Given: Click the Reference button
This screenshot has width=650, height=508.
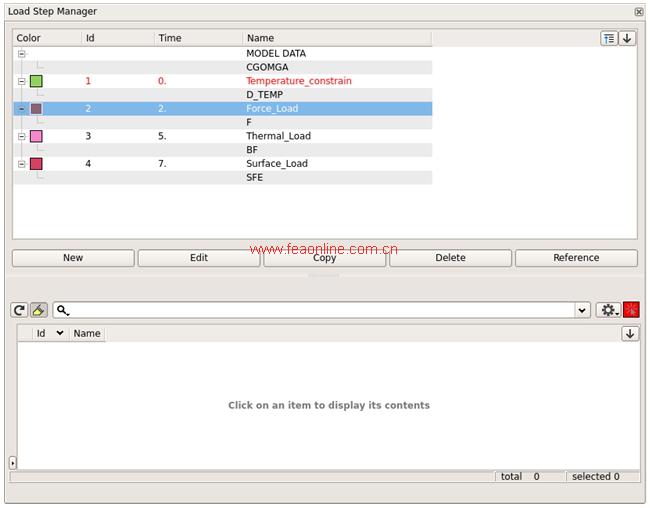Looking at the screenshot, I should [x=576, y=258].
